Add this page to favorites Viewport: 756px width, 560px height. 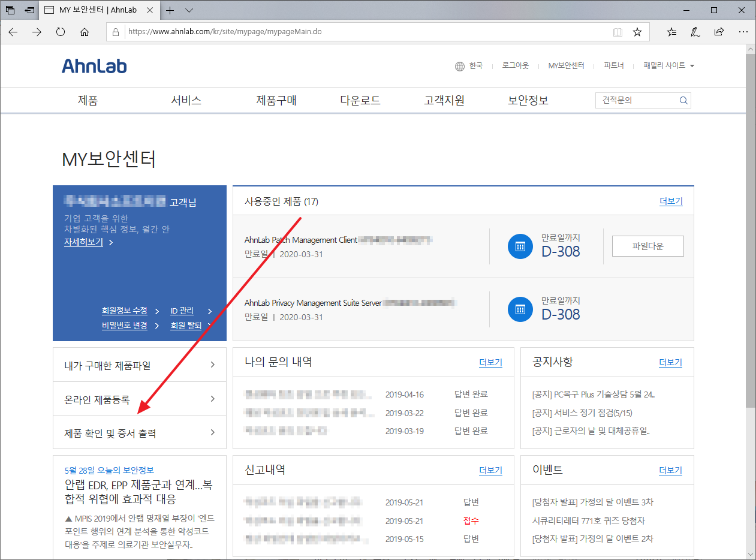pyautogui.click(x=637, y=32)
